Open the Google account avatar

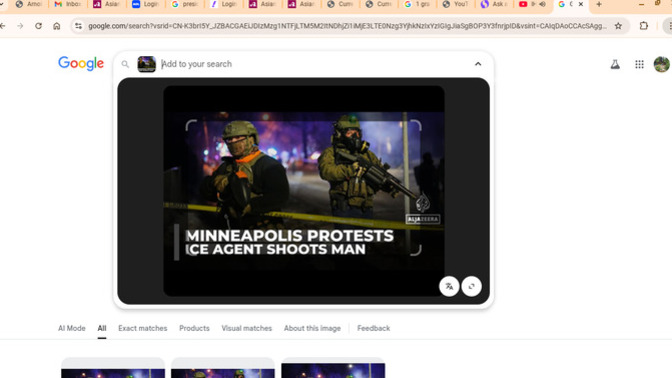point(662,64)
